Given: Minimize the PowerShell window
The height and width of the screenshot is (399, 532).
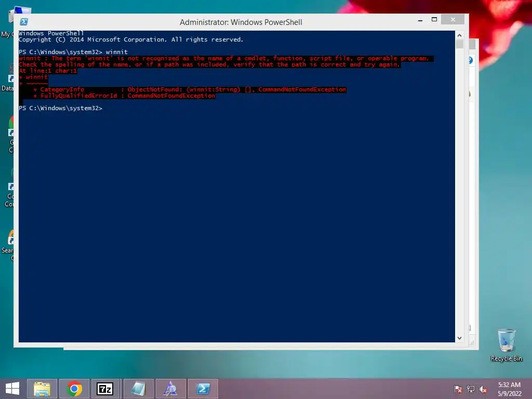Looking at the screenshot, I should tap(420, 20).
